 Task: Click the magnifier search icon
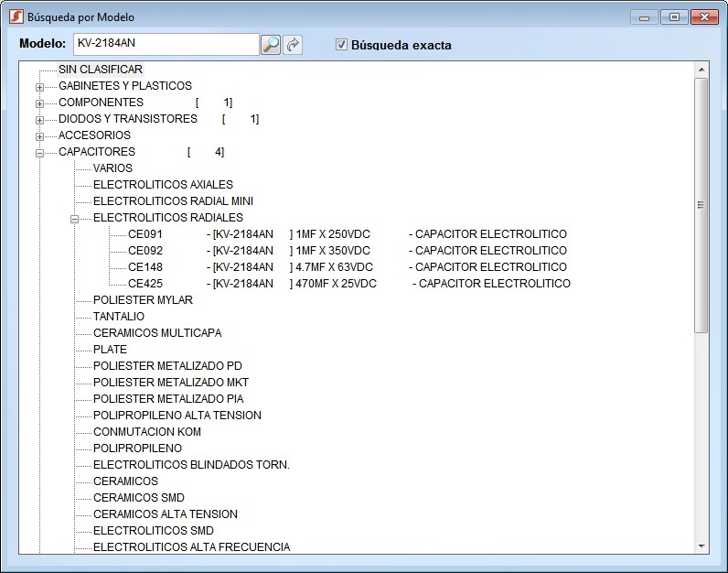click(271, 45)
